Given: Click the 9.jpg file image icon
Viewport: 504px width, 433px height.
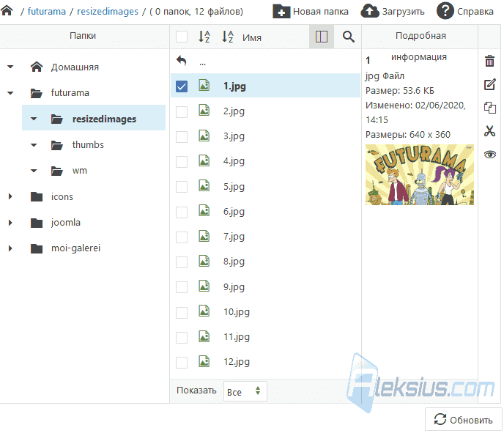Looking at the screenshot, I should tap(204, 286).
